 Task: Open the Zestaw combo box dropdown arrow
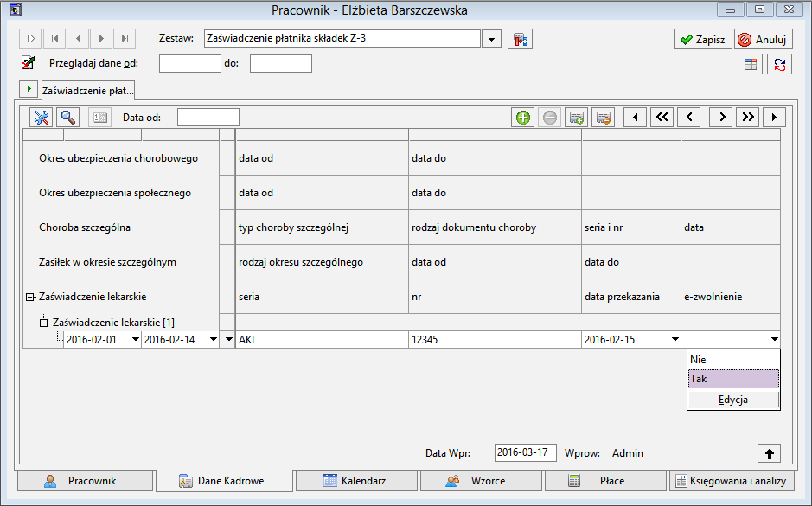point(491,40)
